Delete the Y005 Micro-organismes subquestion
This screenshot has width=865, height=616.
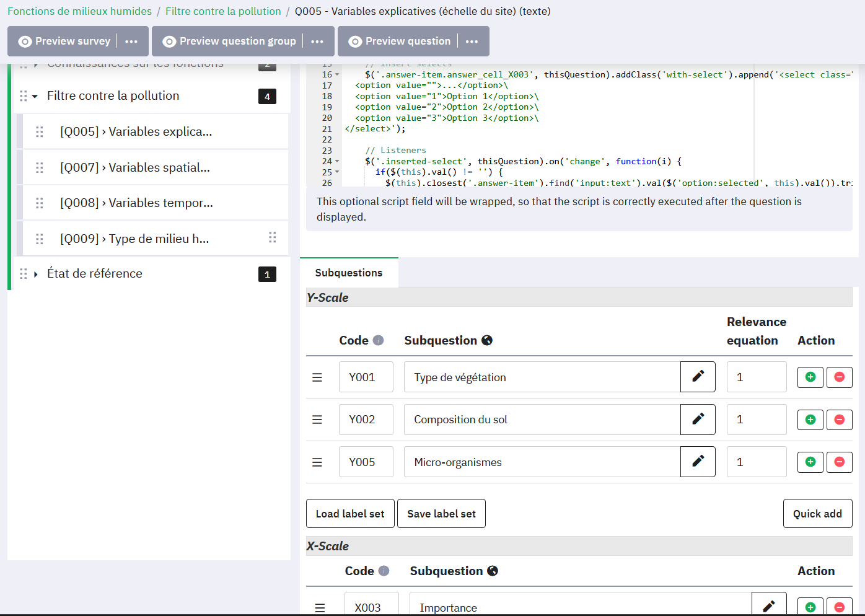(839, 462)
